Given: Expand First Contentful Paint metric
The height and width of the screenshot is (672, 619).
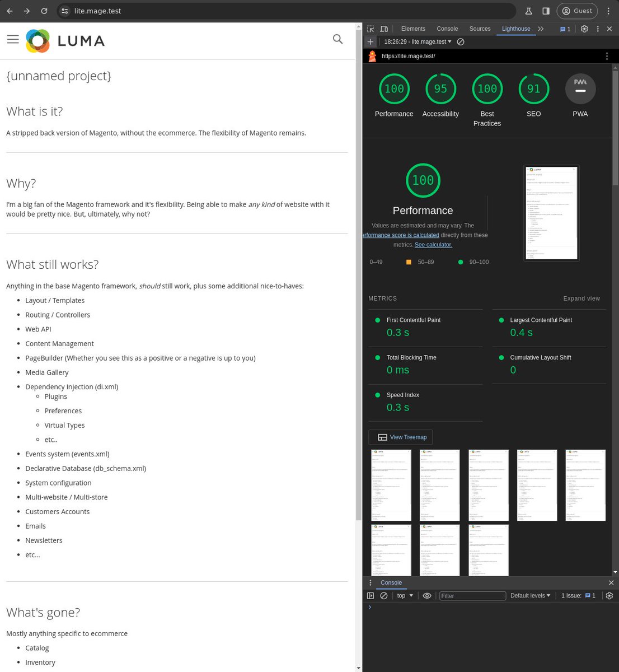Looking at the screenshot, I should [425, 327].
